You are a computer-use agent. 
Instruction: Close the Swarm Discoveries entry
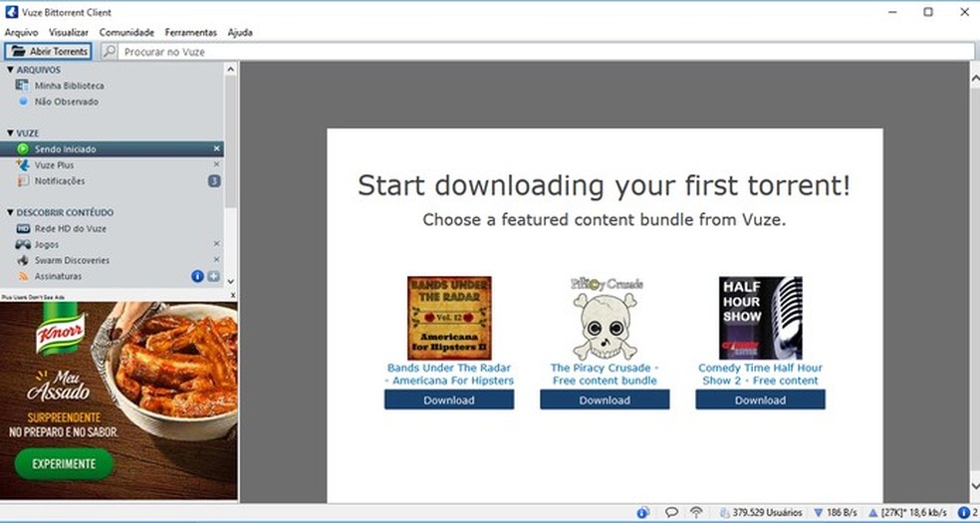pyautogui.click(x=216, y=259)
